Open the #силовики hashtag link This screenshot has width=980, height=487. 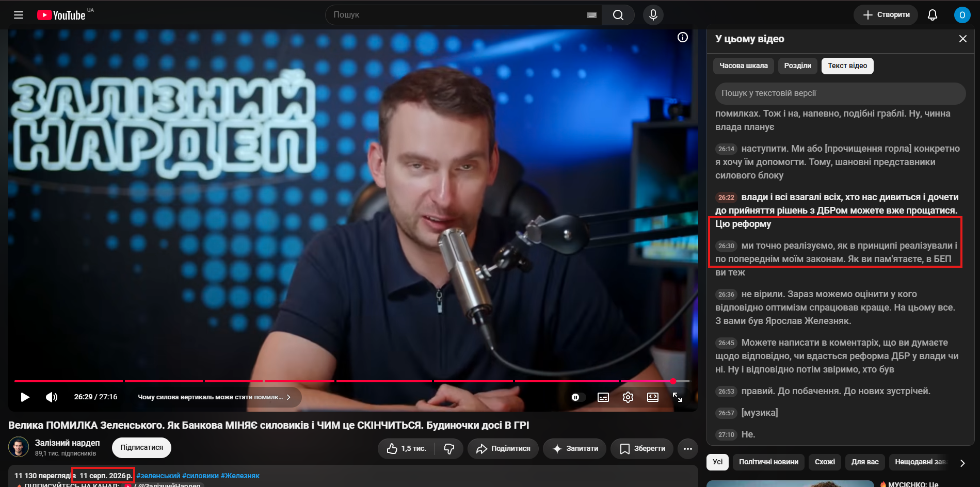click(200, 476)
